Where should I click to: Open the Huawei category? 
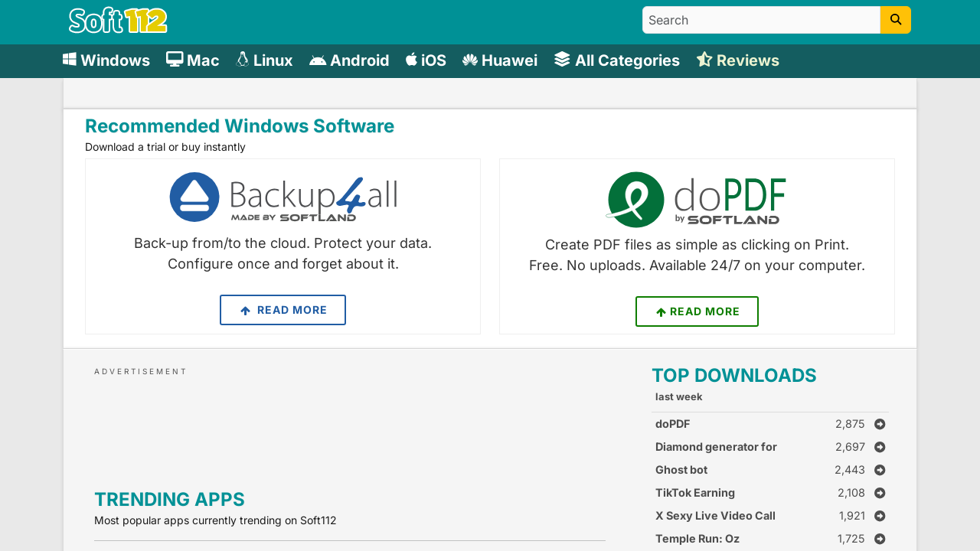[500, 60]
